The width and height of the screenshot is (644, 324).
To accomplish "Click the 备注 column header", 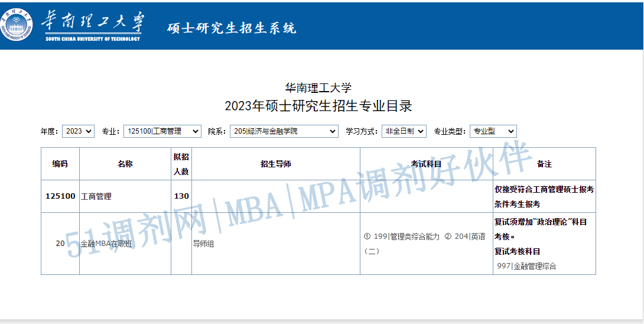I will [x=544, y=164].
